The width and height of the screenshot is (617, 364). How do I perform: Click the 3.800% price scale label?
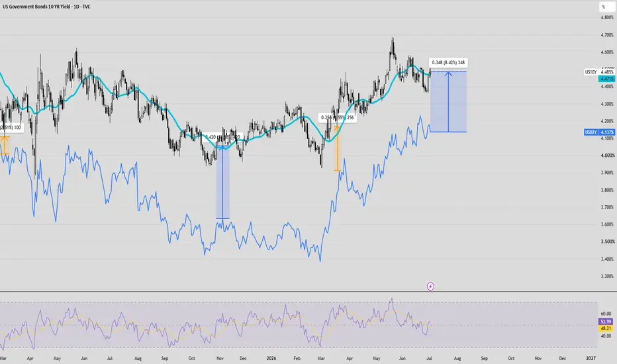(x=606, y=190)
